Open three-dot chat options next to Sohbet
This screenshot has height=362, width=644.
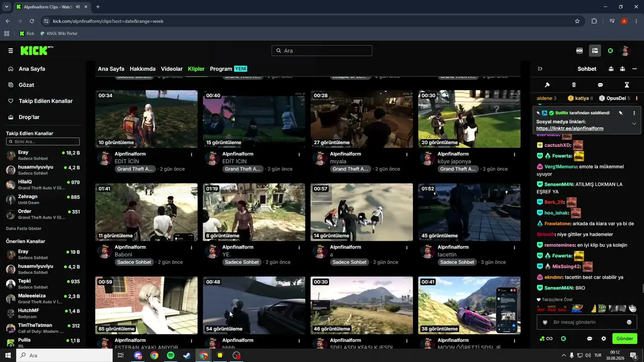click(634, 69)
